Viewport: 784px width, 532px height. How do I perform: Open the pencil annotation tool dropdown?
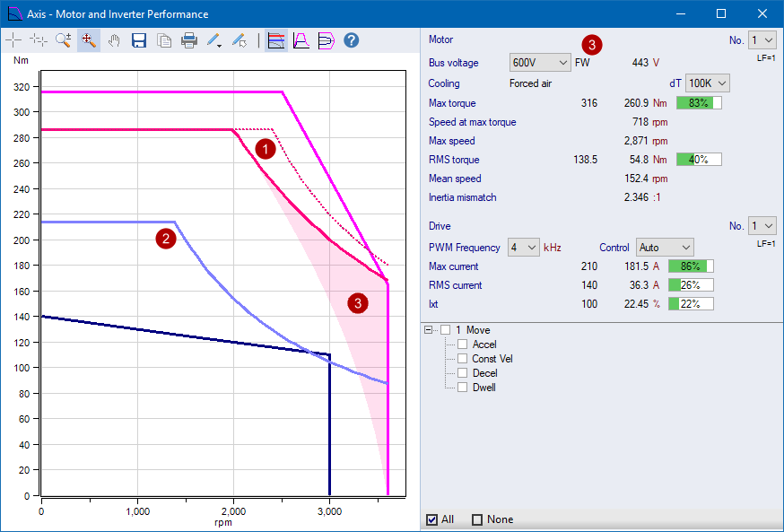tap(215, 40)
